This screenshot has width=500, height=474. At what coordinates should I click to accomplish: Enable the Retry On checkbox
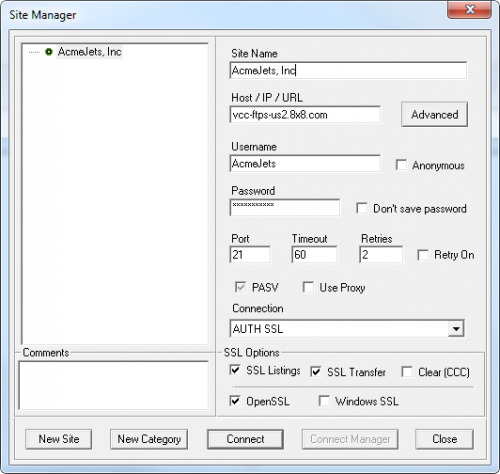pos(423,255)
